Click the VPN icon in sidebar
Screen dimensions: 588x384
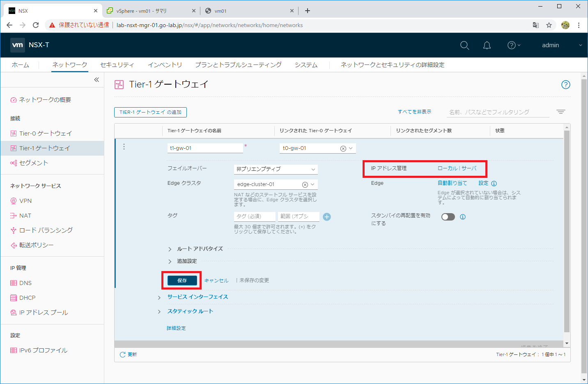pos(14,201)
